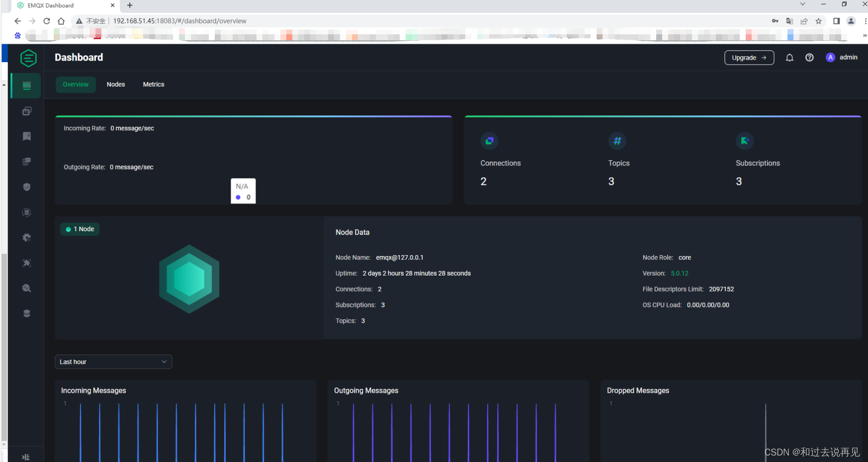Open the Dashboard monitor sidebar icon
Image resolution: width=868 pixels, height=462 pixels.
coord(27,86)
